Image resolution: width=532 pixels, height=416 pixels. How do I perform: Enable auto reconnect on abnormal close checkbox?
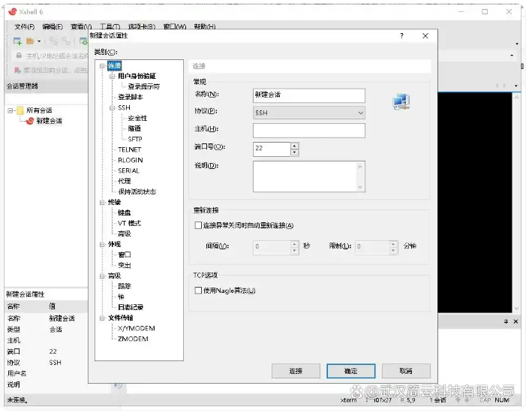tap(198, 225)
